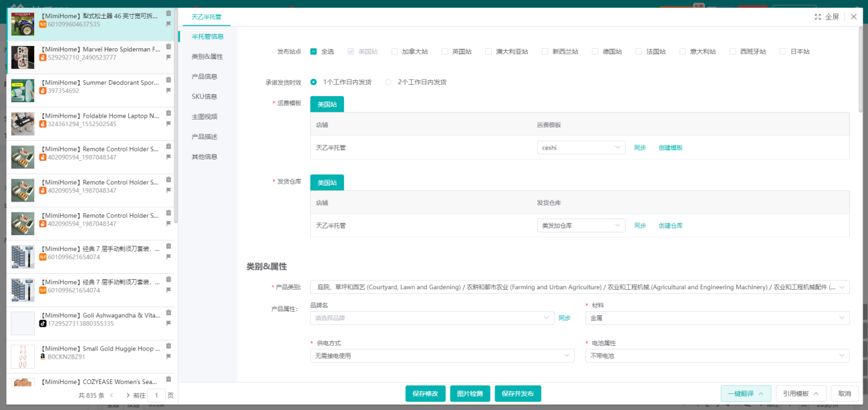Select 2个工作日内发货 radio option
The image size is (868, 410).
tap(388, 82)
